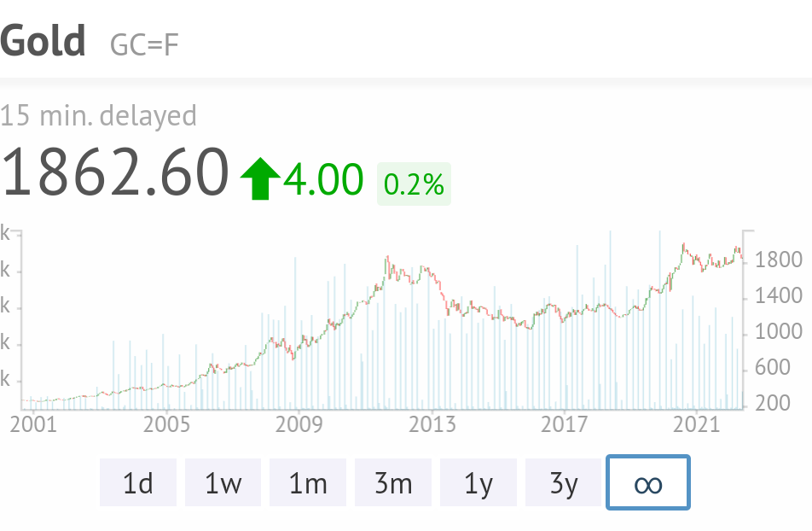Select the 1d time range
Image resolution: width=812 pixels, height=531 pixels.
[138, 483]
